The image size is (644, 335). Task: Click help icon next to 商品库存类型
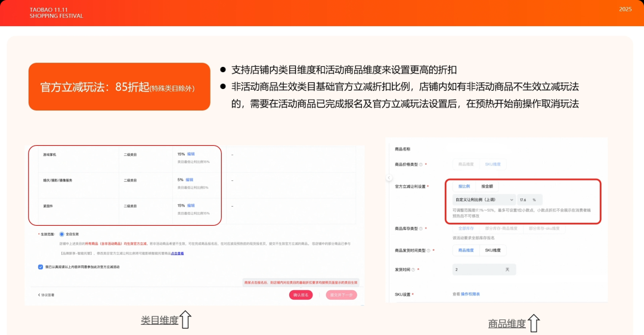tap(420, 229)
